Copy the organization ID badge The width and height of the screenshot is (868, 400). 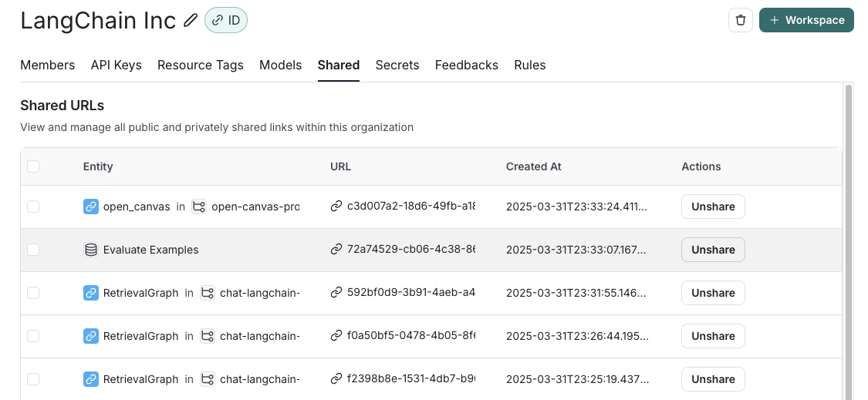226,21
